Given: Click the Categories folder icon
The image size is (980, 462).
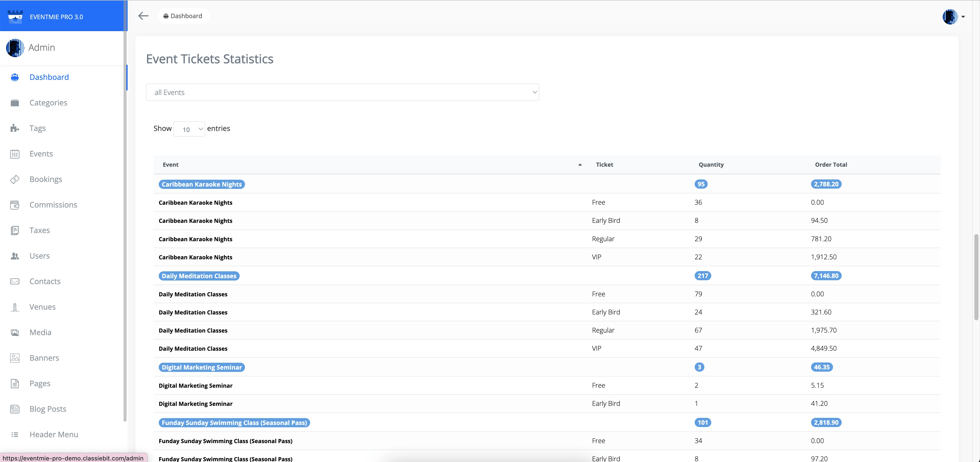Looking at the screenshot, I should (x=15, y=103).
